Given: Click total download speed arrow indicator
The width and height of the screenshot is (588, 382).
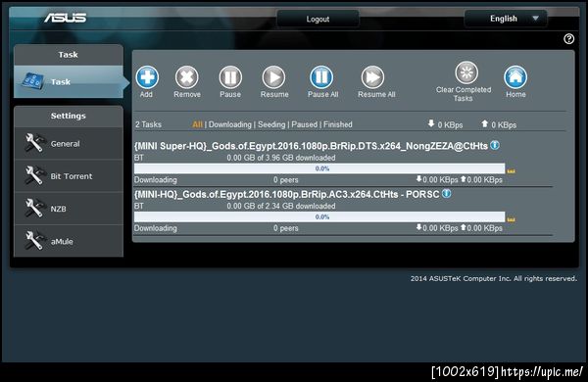Looking at the screenshot, I should coord(431,123).
